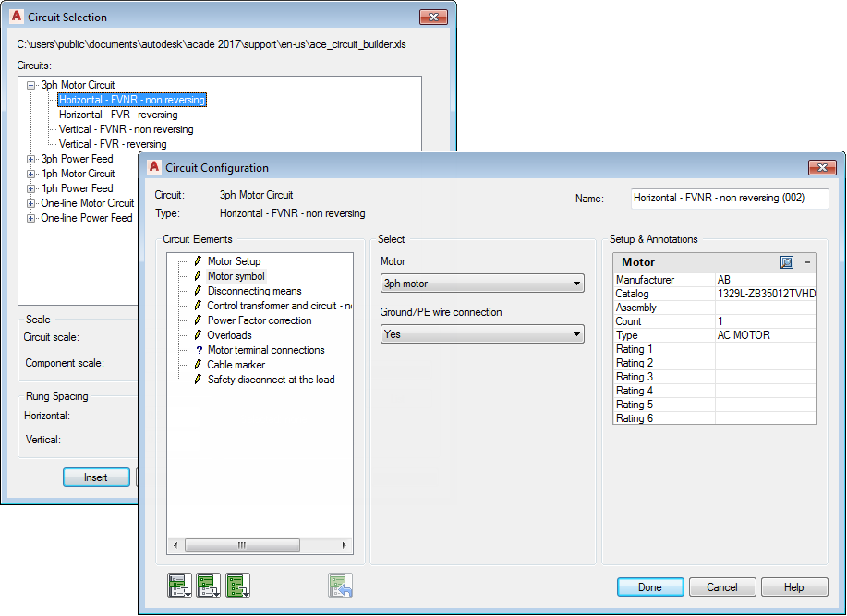Viewport: 847px width, 616px height.
Task: Click the empty Rating 1 value cell
Action: (x=766, y=349)
